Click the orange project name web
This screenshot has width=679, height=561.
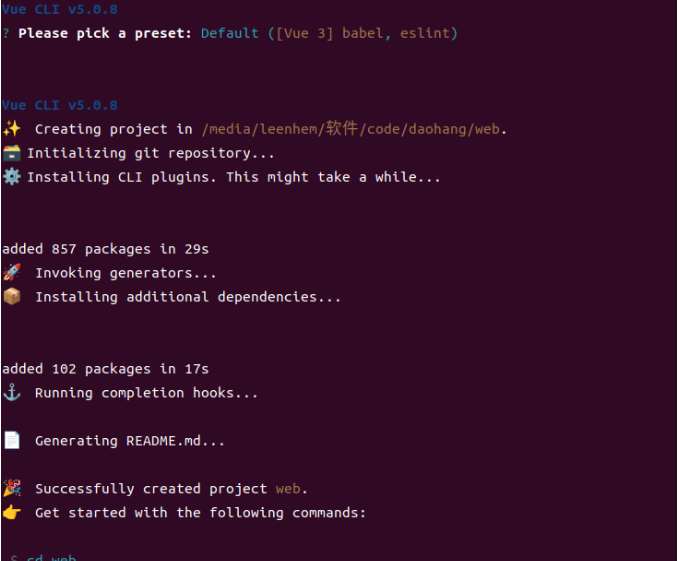[288, 489]
